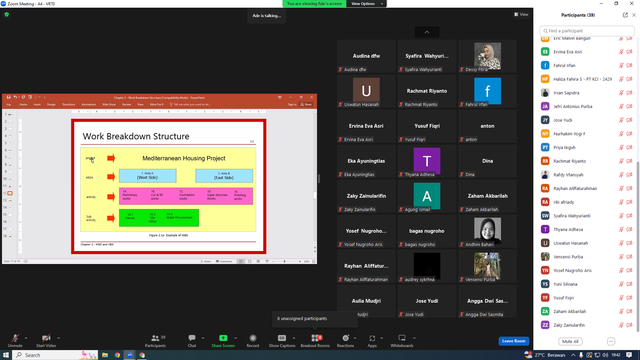640x360 pixels.
Task: Click Yusuf Fiqri's muted mic icon in list
Action: pos(621,298)
